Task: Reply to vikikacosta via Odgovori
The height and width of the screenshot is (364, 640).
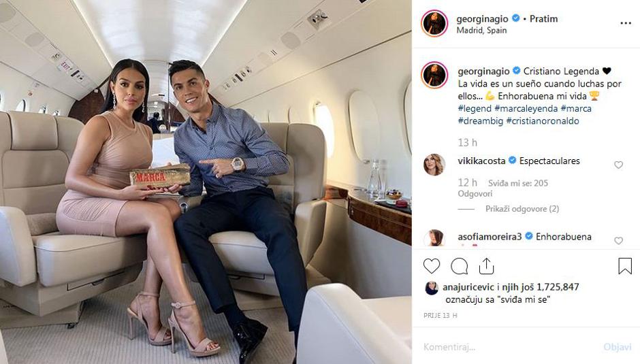Action: tap(475, 194)
